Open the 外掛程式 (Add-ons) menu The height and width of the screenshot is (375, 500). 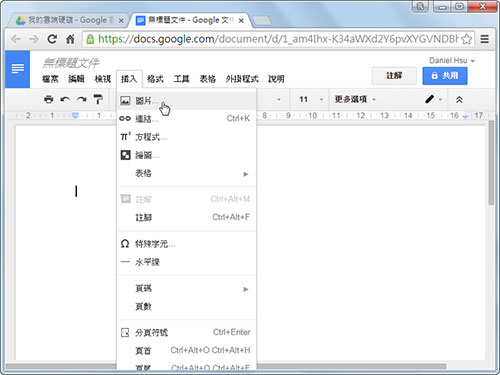(x=242, y=79)
